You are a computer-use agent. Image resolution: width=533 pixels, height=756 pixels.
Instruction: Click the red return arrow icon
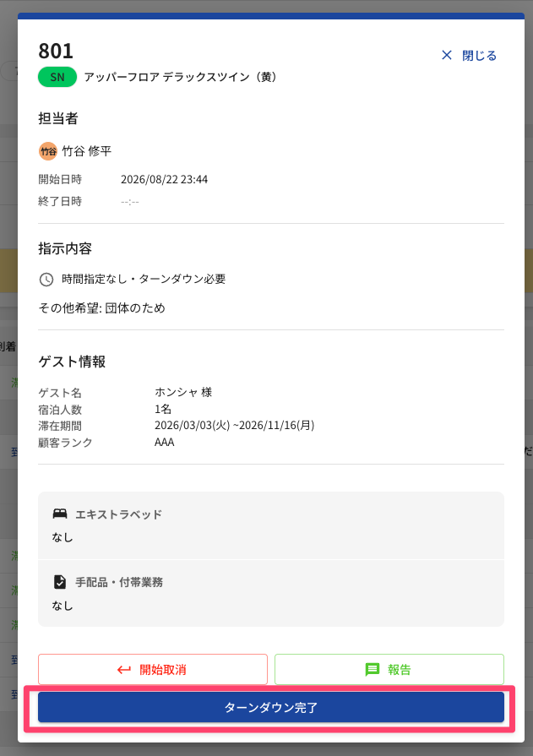(x=124, y=670)
